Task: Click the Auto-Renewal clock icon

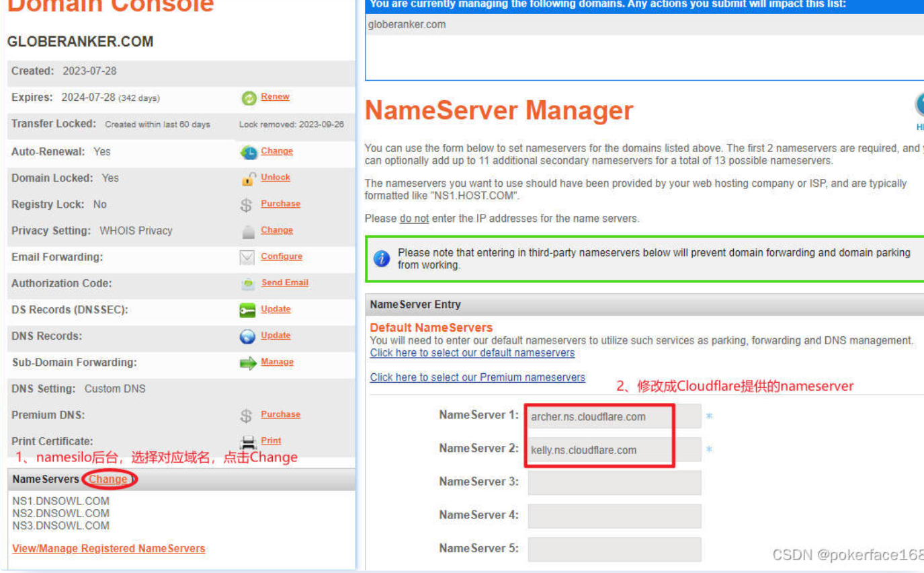Action: (249, 153)
